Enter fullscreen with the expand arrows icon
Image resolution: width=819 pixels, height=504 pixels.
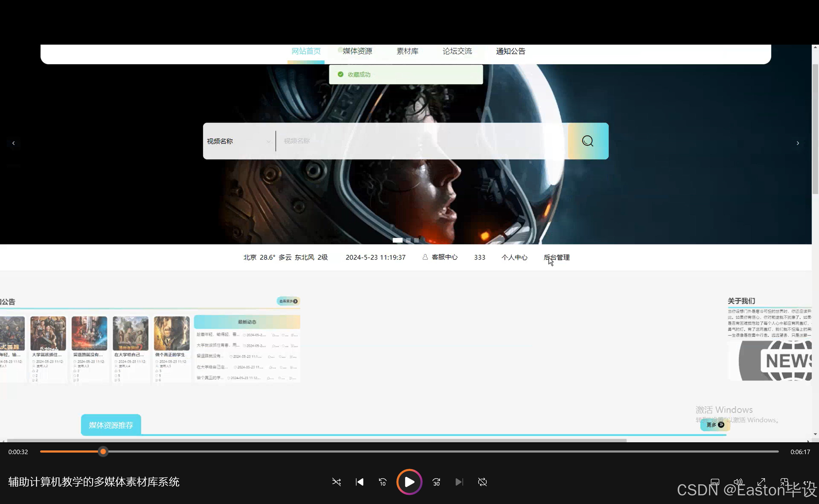[x=761, y=482]
